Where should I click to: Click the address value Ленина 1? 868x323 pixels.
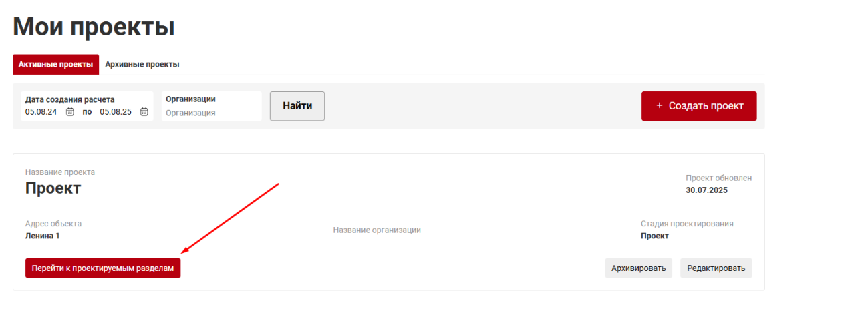tap(43, 236)
